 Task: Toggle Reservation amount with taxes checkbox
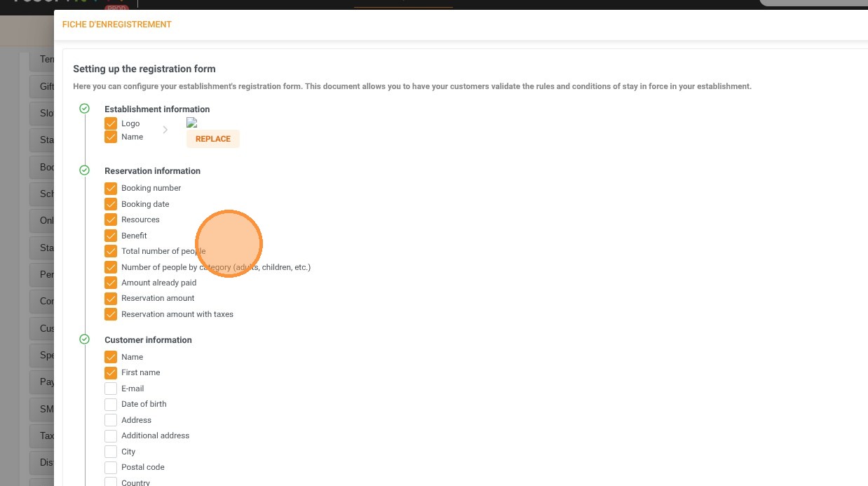[x=111, y=314]
